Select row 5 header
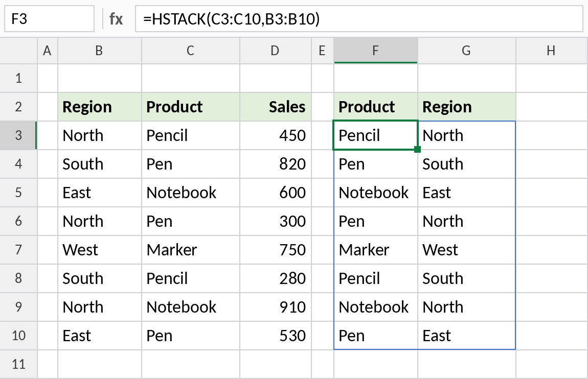This screenshot has height=379, width=588. click(18, 193)
